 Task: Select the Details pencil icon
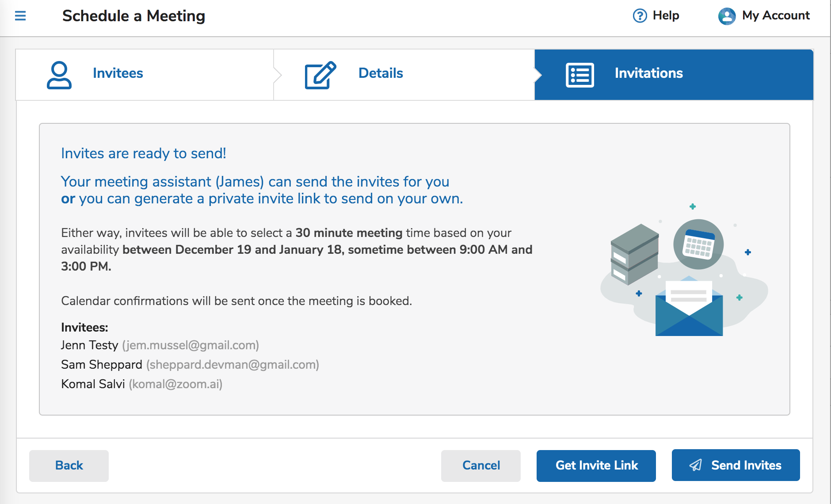[x=319, y=74]
